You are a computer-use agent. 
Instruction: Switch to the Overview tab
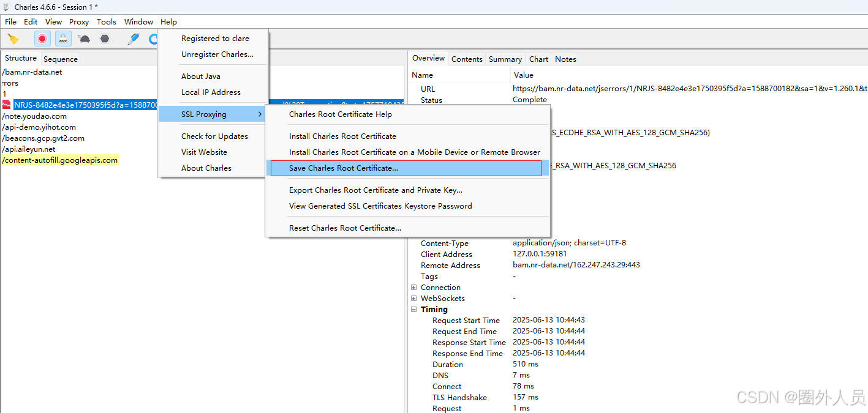[428, 58]
